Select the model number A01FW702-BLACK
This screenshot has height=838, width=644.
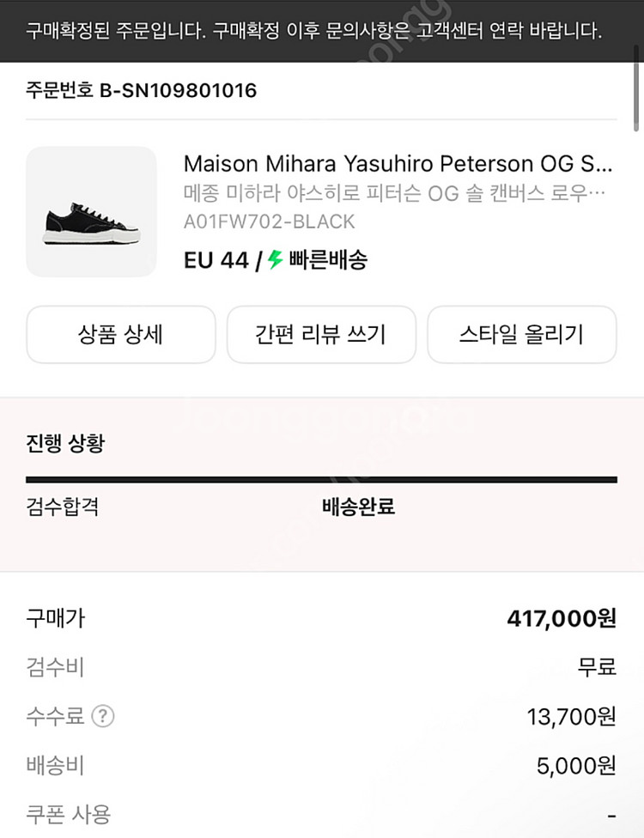(270, 222)
